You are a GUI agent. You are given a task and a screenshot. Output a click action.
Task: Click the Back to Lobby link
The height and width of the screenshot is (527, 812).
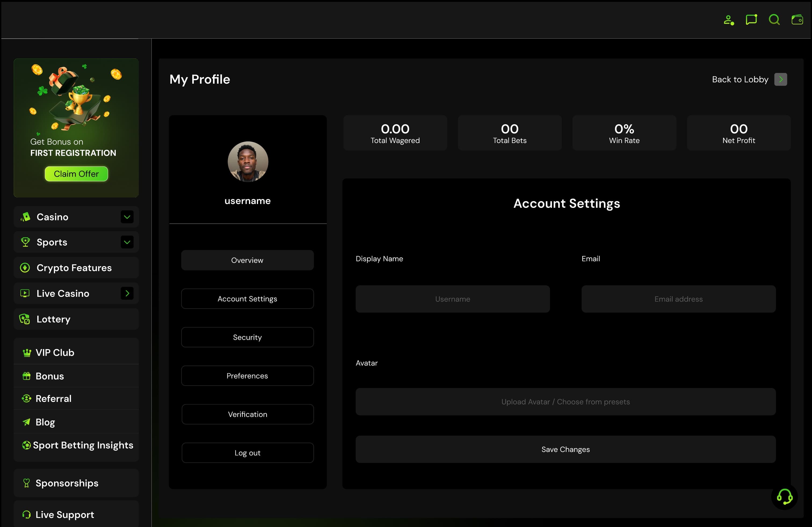[740, 79]
